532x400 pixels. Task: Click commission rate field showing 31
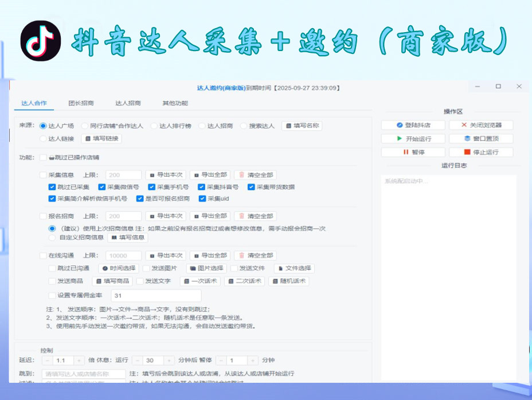pyautogui.click(x=156, y=296)
